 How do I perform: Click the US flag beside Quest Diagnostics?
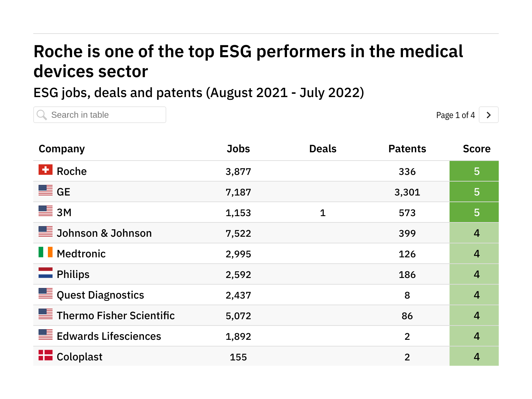(46, 293)
